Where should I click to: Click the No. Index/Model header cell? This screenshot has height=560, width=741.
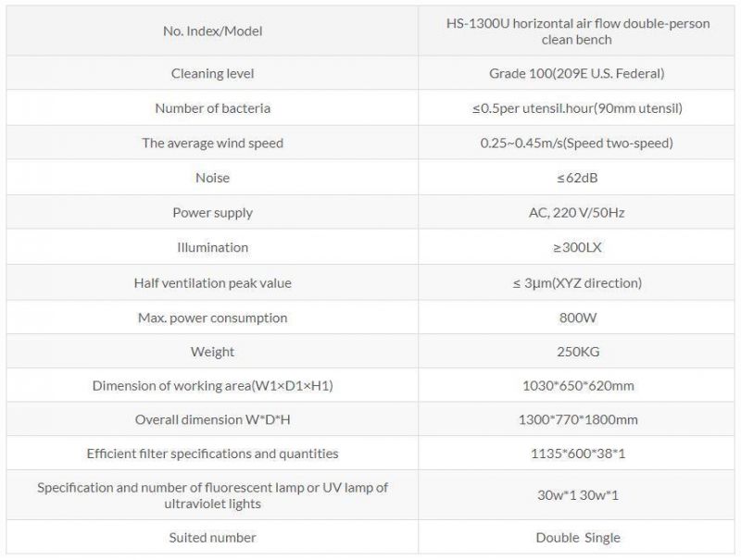213,31
